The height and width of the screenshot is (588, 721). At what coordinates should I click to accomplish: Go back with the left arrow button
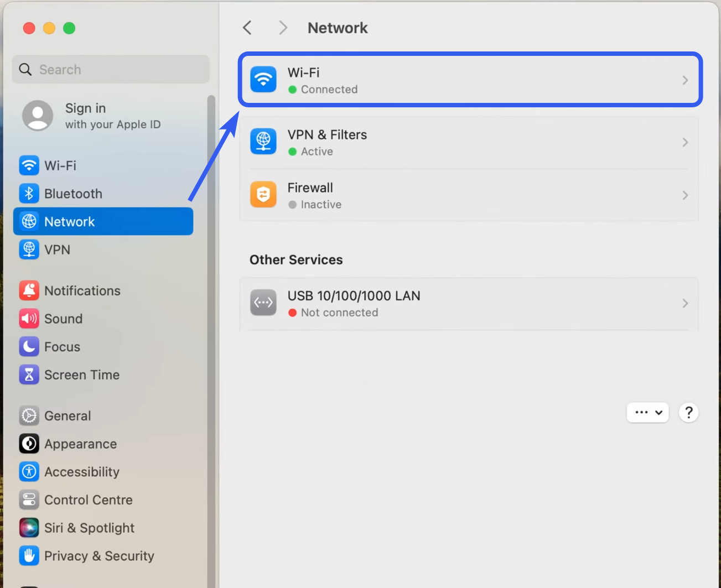[247, 28]
